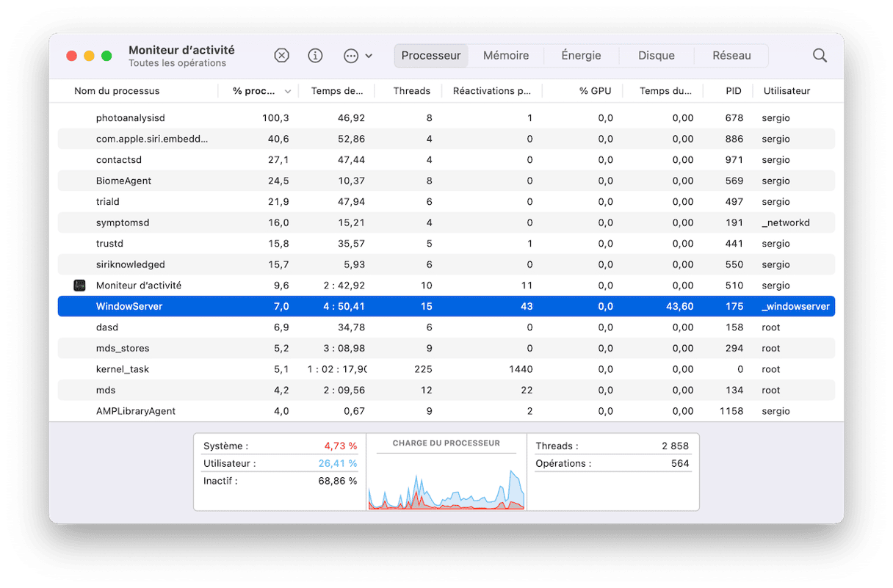The width and height of the screenshot is (893, 588).
Task: Open the Énergie tab
Action: click(581, 56)
